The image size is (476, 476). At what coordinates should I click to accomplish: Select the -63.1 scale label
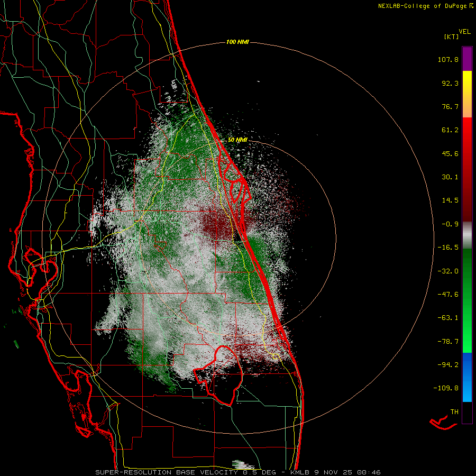point(448,318)
